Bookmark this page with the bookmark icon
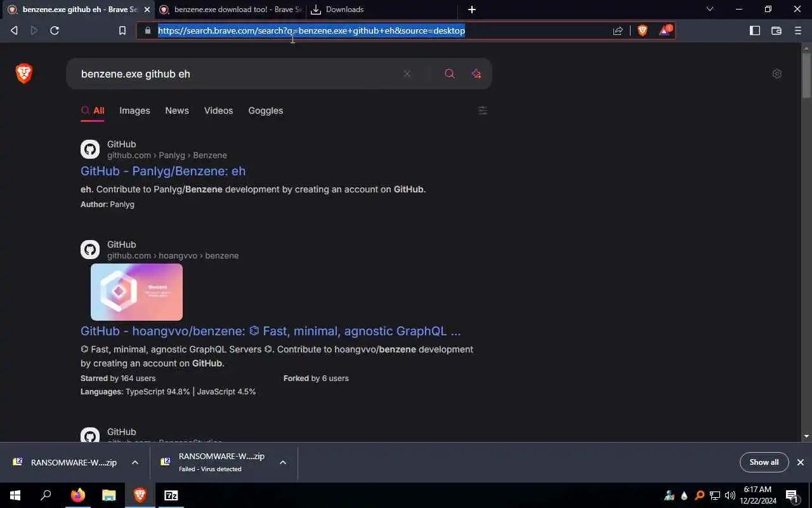Screen dimensions: 812x508 tap(122, 30)
